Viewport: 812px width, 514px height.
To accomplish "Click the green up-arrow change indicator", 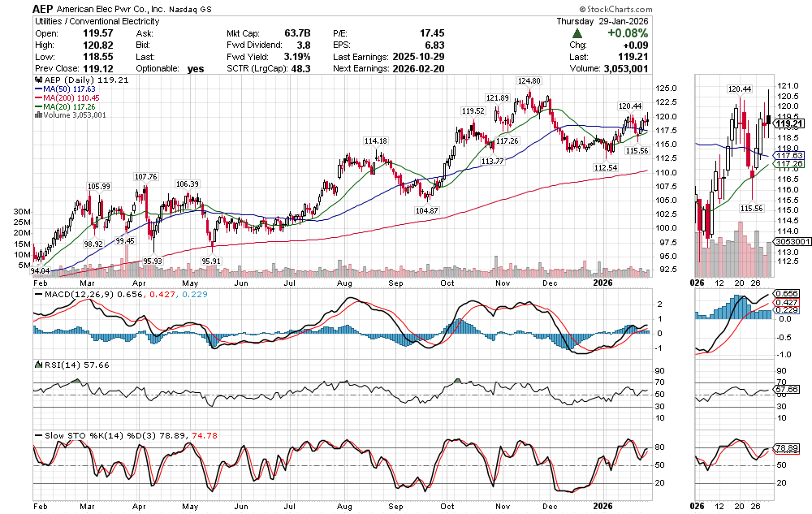I will [x=577, y=33].
